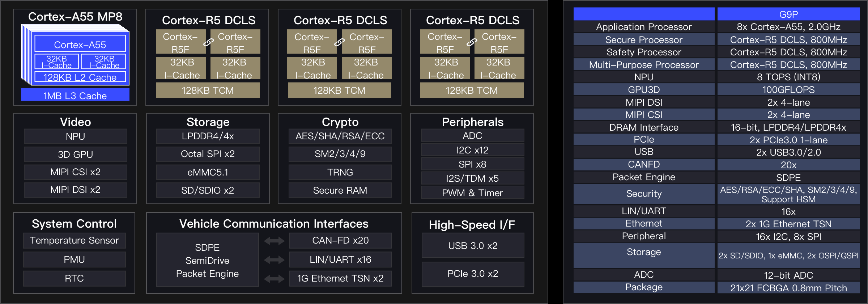Click the 21x21 FCBGA 0.8mm Pitch cell
The width and height of the screenshot is (868, 304).
(788, 288)
